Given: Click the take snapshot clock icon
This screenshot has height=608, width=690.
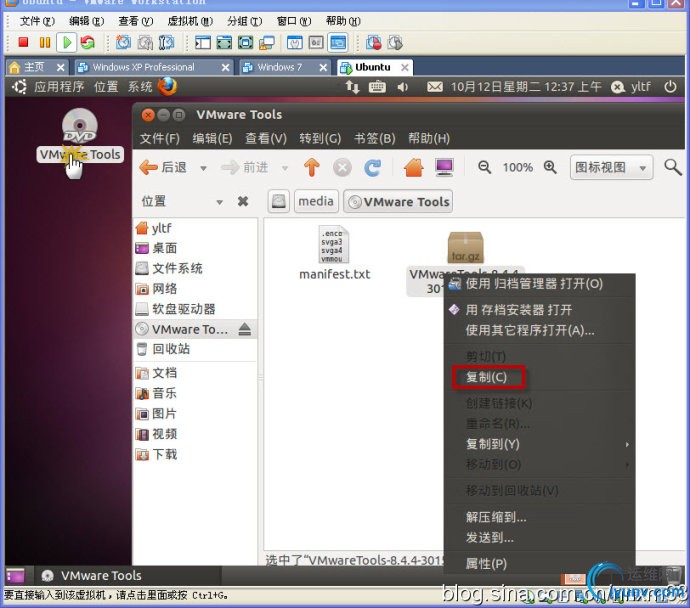Looking at the screenshot, I should pos(123,43).
